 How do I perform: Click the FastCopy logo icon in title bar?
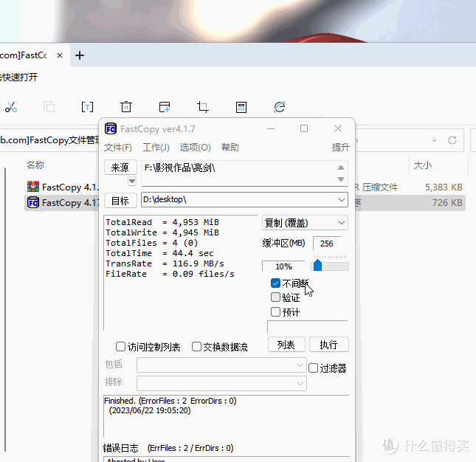coord(111,128)
